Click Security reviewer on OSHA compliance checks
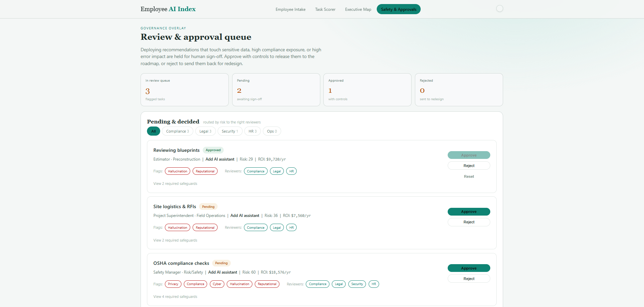Screen dimensions: 644x307 coord(357,284)
